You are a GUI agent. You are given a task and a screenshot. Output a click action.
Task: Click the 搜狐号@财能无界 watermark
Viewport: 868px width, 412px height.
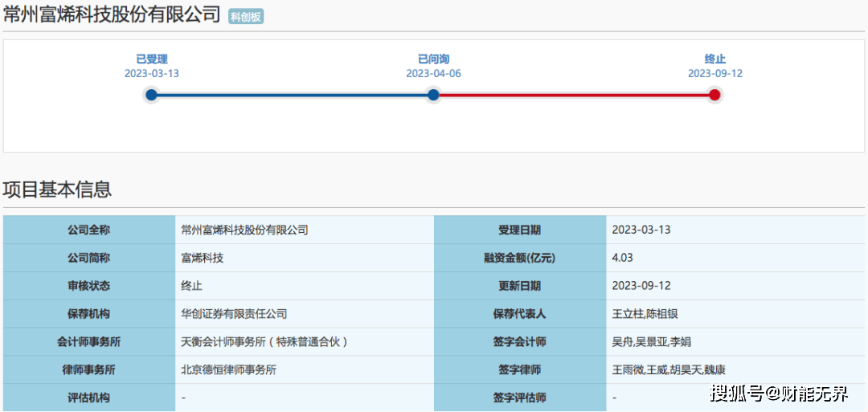point(779,394)
